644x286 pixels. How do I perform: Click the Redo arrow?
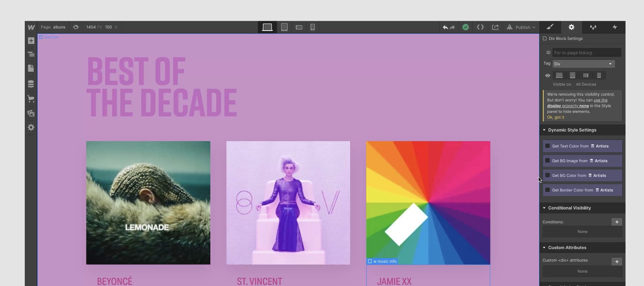click(452, 27)
